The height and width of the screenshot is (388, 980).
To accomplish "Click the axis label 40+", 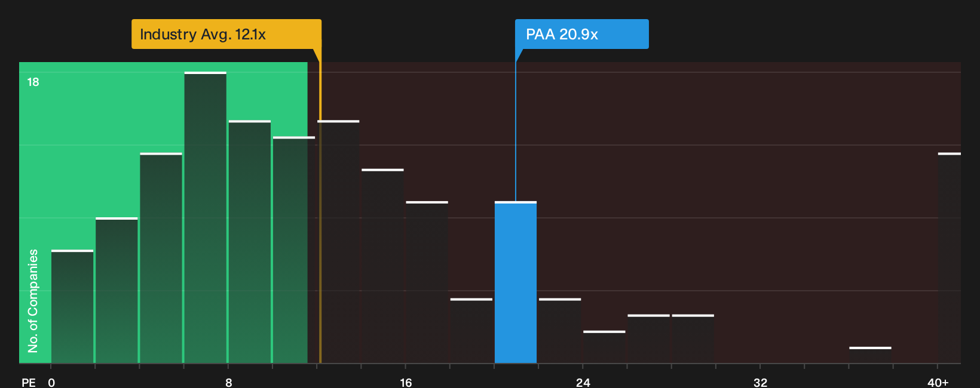I will point(938,382).
